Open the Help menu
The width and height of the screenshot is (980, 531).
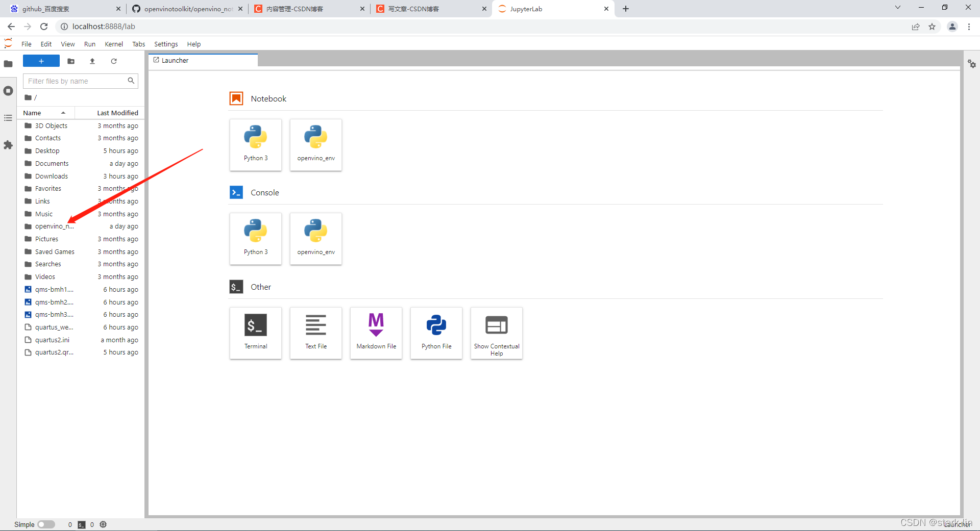pos(194,44)
